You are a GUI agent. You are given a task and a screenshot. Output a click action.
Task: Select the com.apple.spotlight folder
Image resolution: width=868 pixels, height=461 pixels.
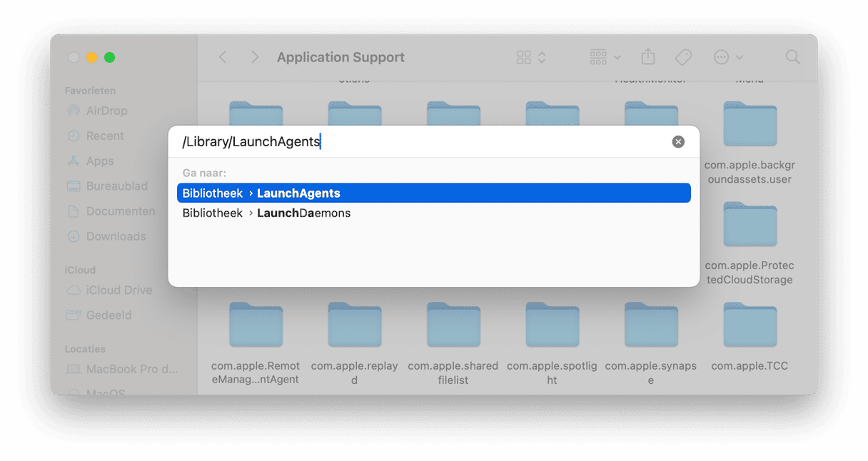(552, 344)
